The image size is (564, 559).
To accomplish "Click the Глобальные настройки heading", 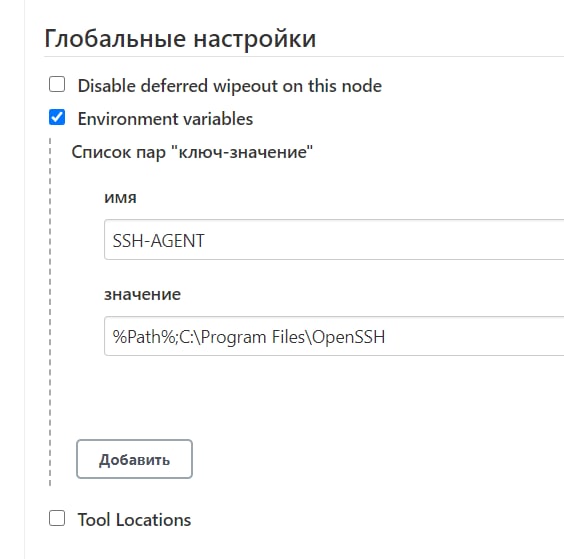I will pyautogui.click(x=180, y=38).
